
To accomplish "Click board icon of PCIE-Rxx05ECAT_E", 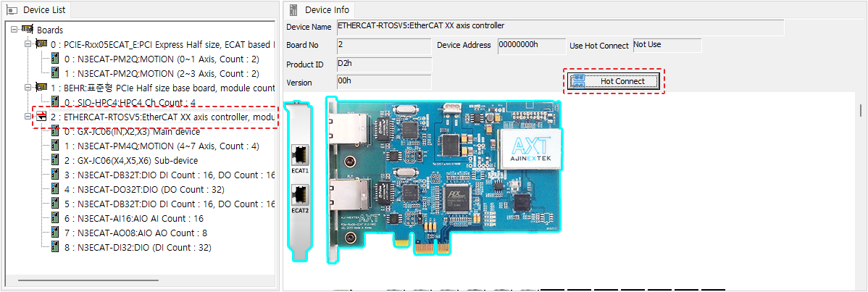I will click(x=41, y=43).
